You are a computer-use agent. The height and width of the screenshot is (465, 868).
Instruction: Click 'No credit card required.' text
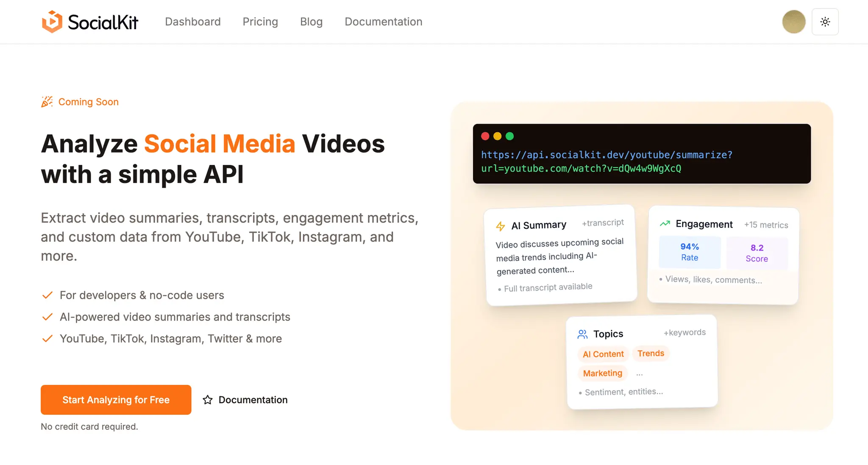pos(89,426)
